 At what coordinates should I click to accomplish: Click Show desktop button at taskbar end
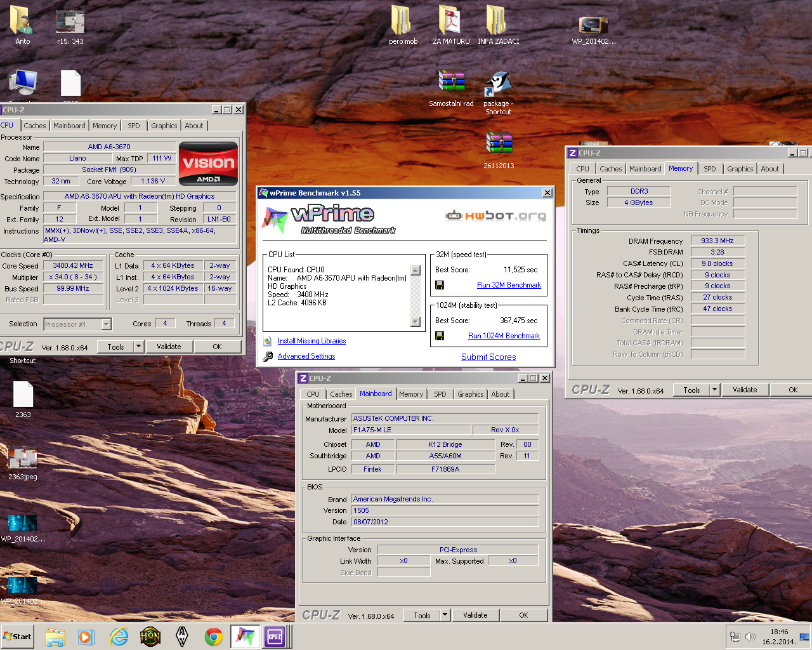804,637
